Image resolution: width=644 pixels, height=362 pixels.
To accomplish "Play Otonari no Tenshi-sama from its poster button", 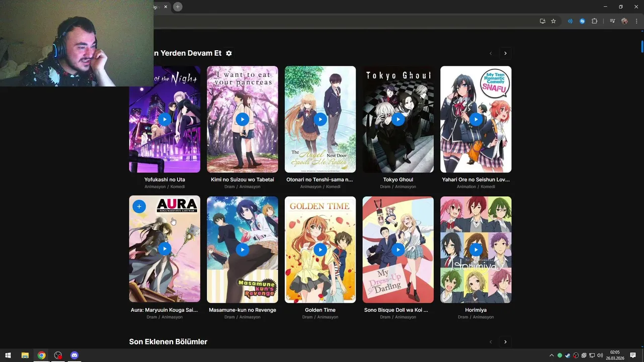I will 320,119.
